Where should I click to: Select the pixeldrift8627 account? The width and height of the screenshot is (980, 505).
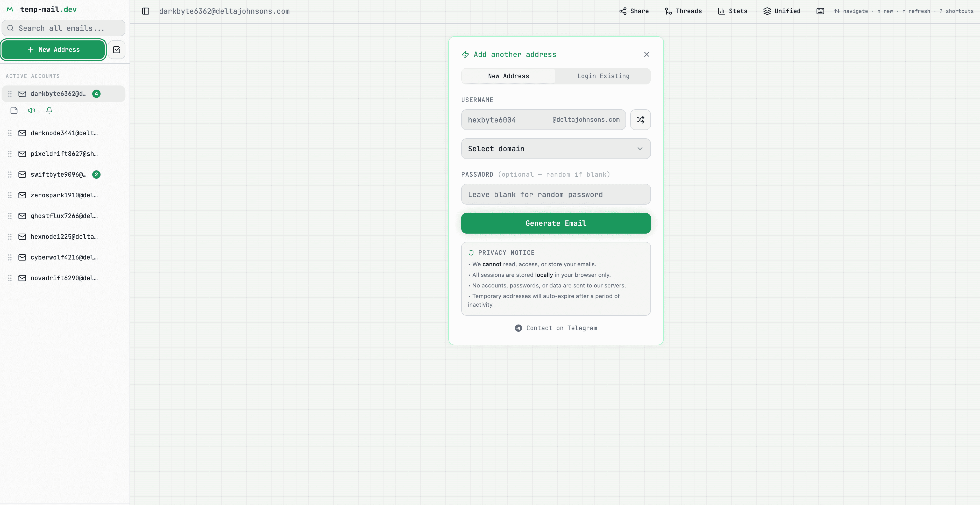pos(63,154)
